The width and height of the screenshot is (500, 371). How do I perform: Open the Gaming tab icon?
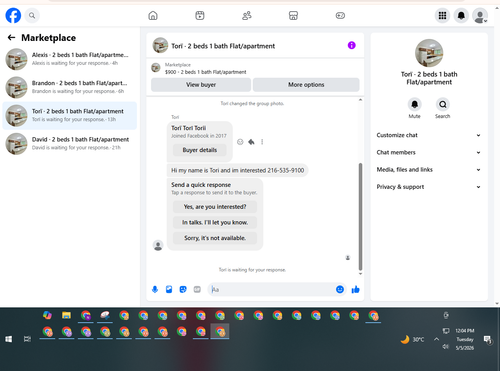pyautogui.click(x=340, y=15)
